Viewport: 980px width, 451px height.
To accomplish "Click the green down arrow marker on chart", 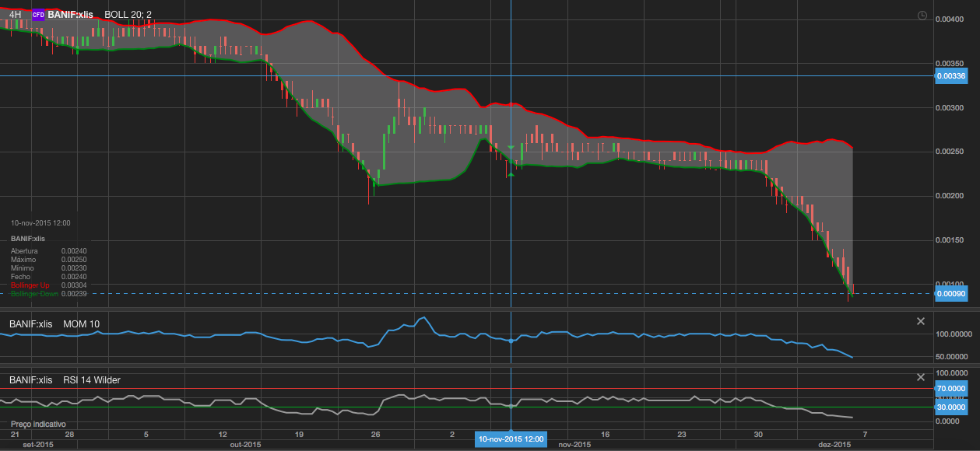I will tap(511, 147).
